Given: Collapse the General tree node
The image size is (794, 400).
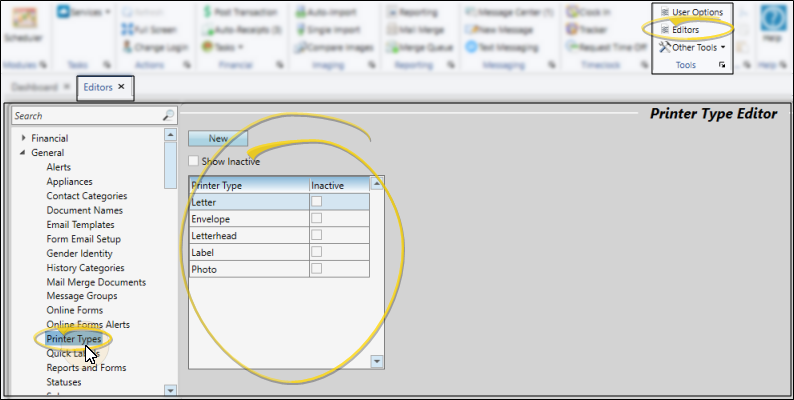Looking at the screenshot, I should tap(22, 153).
